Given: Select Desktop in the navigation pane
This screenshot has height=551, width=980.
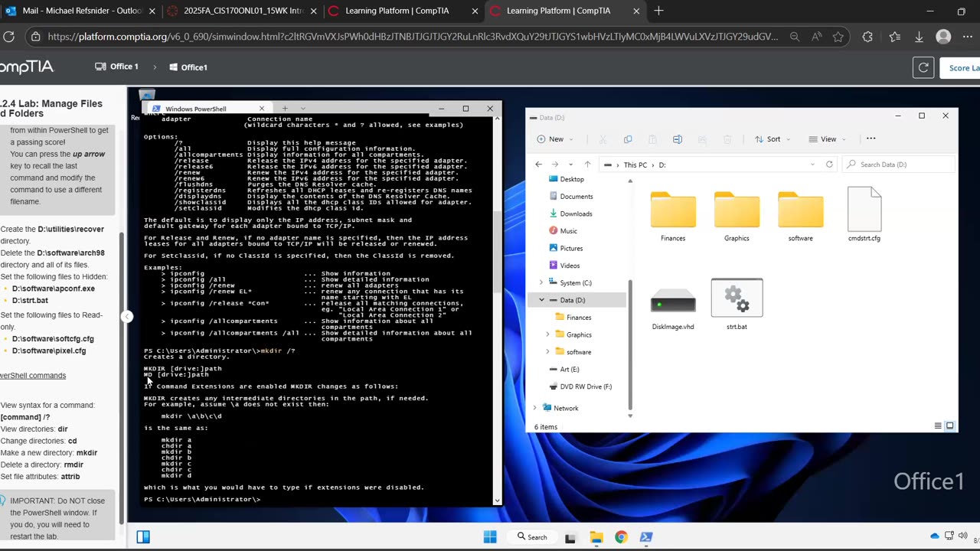Looking at the screenshot, I should click(572, 179).
